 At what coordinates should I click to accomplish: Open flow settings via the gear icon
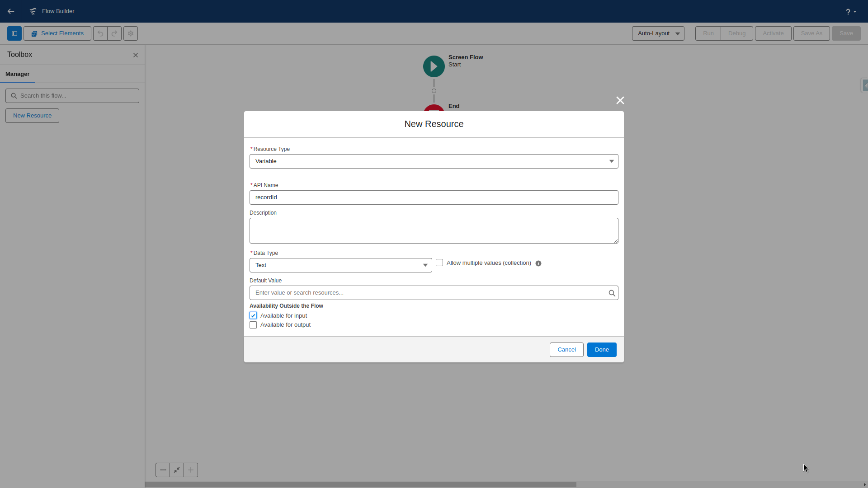(x=131, y=33)
